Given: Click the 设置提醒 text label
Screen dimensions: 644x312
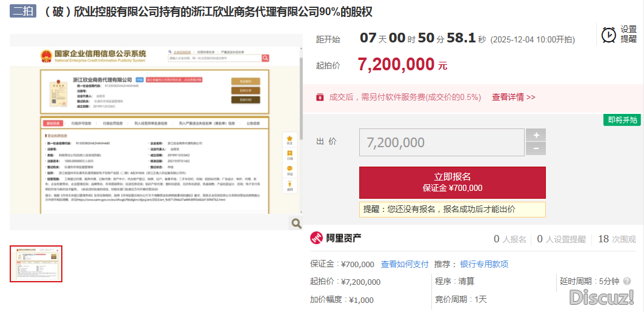Looking at the screenshot, I should (x=628, y=34).
